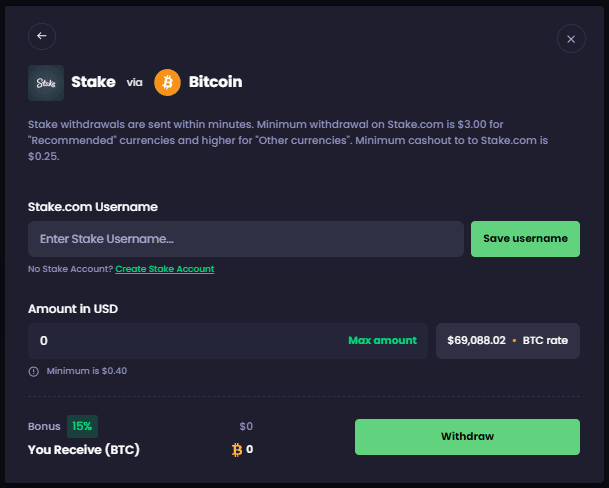Click the 15% bonus badge
The height and width of the screenshot is (488, 609).
pyautogui.click(x=82, y=426)
